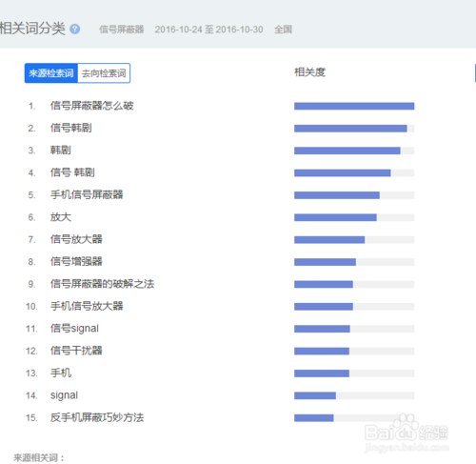Click the 相关度 column header
The height and width of the screenshot is (464, 476).
(x=309, y=72)
